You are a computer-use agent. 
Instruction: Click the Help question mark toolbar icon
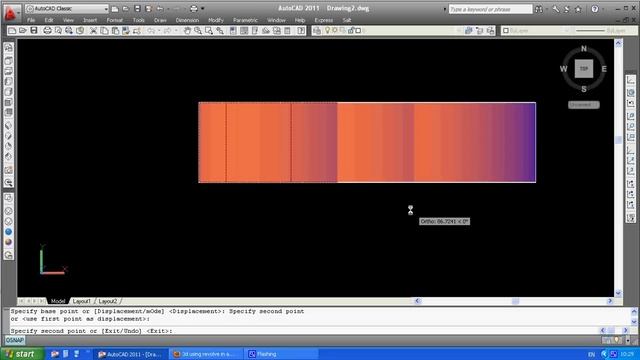click(301, 31)
